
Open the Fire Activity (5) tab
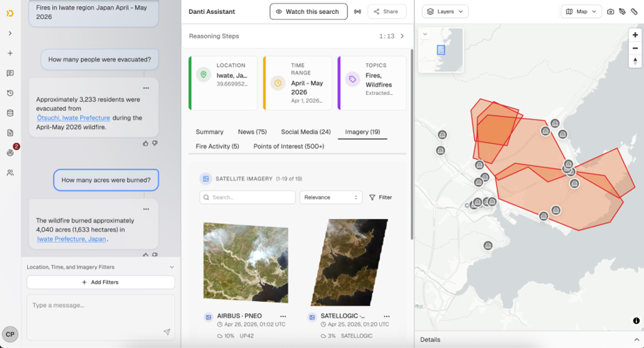pos(217,146)
